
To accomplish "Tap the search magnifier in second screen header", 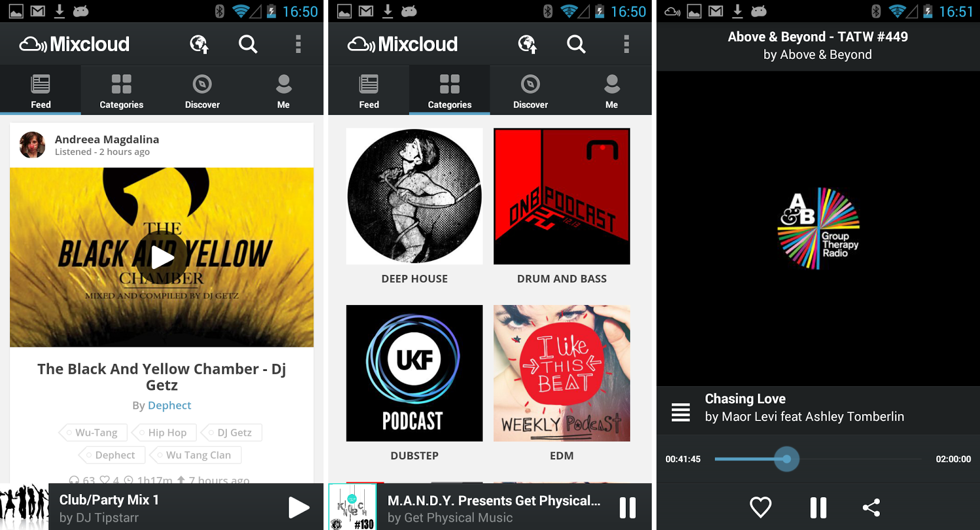I will [576, 44].
